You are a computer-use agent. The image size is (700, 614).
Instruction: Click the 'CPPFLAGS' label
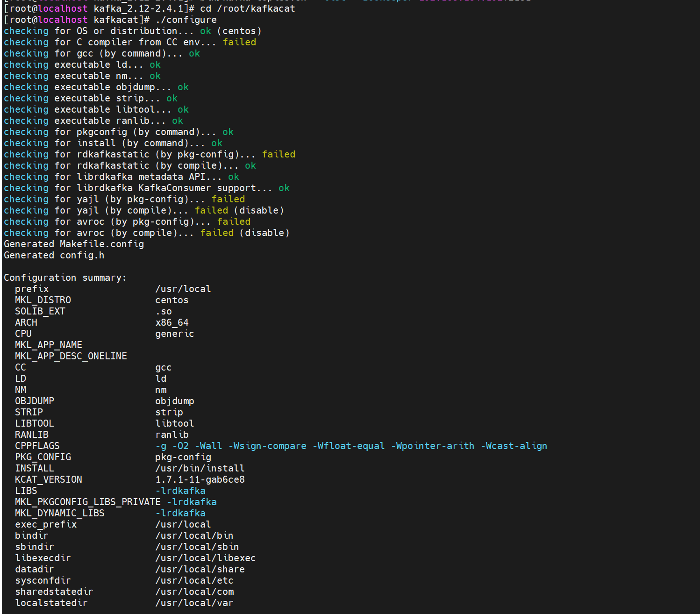[x=37, y=446]
